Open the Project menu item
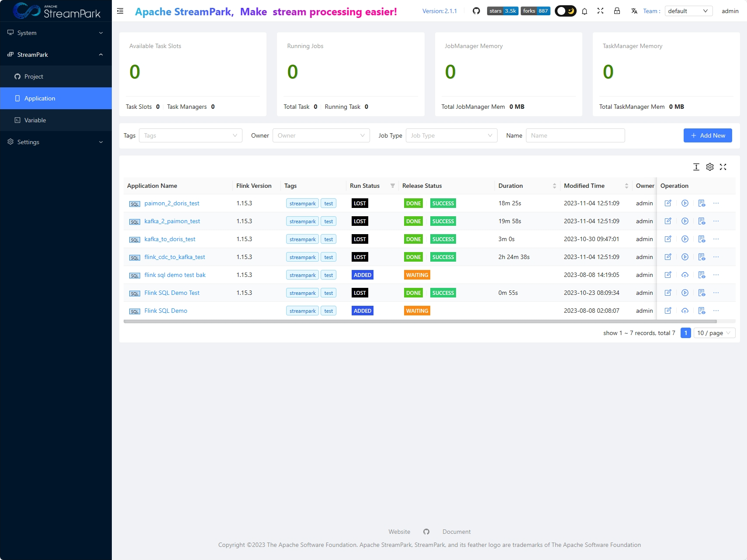747x560 pixels. point(56,76)
